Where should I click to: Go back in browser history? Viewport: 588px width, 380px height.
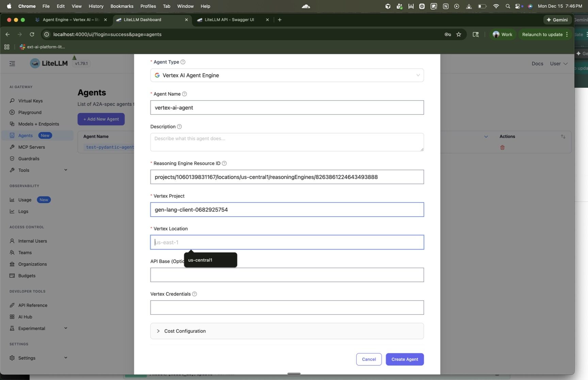7,34
